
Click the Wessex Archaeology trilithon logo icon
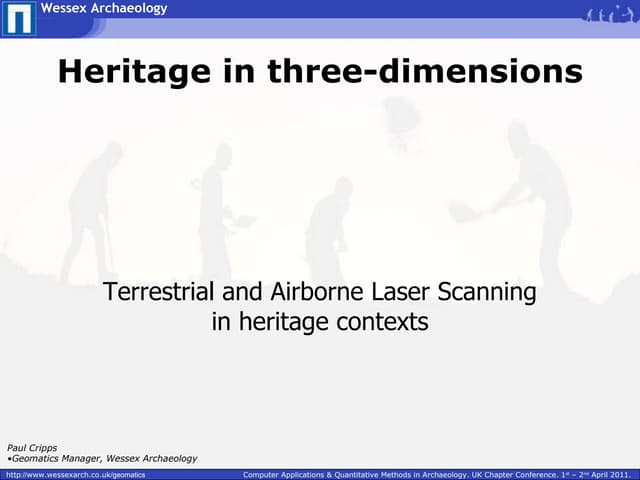tap(18, 18)
